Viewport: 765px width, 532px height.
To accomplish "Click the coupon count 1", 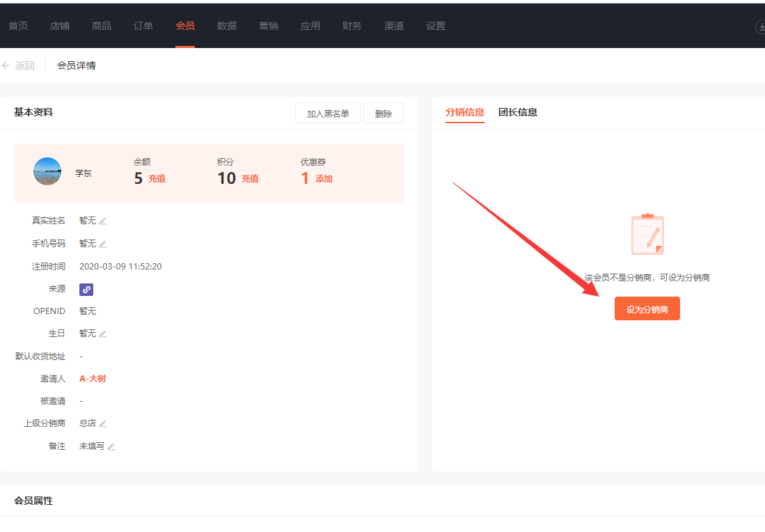I will click(x=305, y=178).
